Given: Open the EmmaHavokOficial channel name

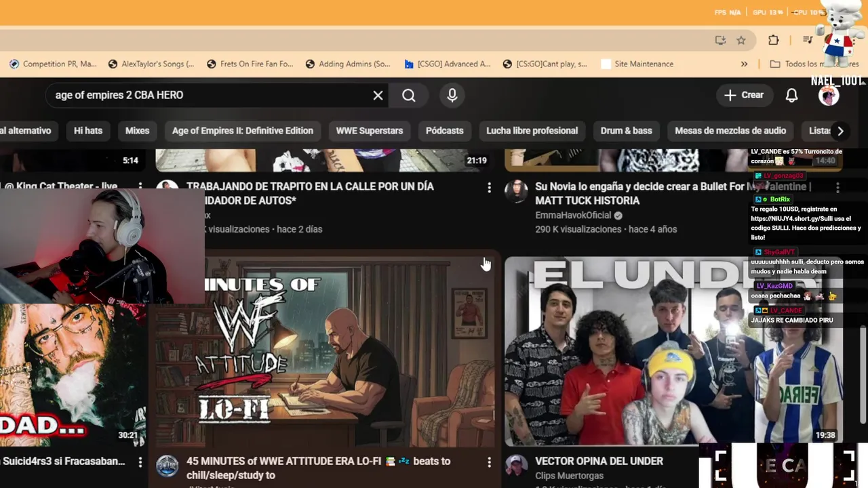Looking at the screenshot, I should (573, 216).
